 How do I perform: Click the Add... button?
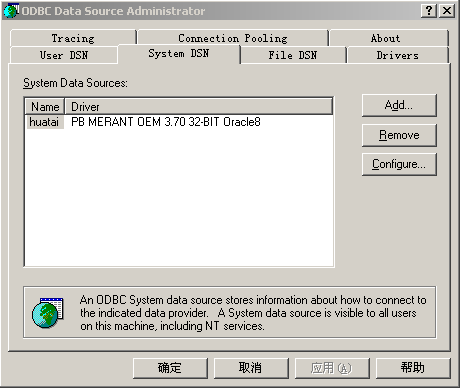click(x=399, y=105)
